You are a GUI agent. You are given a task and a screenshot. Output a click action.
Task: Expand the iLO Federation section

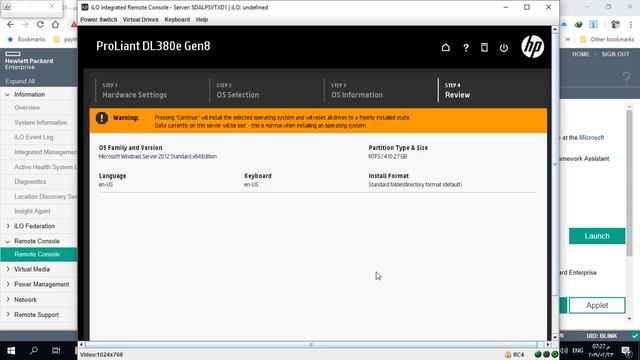7,226
